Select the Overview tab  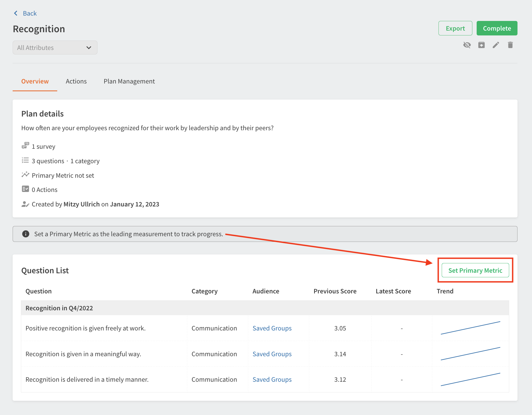point(35,81)
